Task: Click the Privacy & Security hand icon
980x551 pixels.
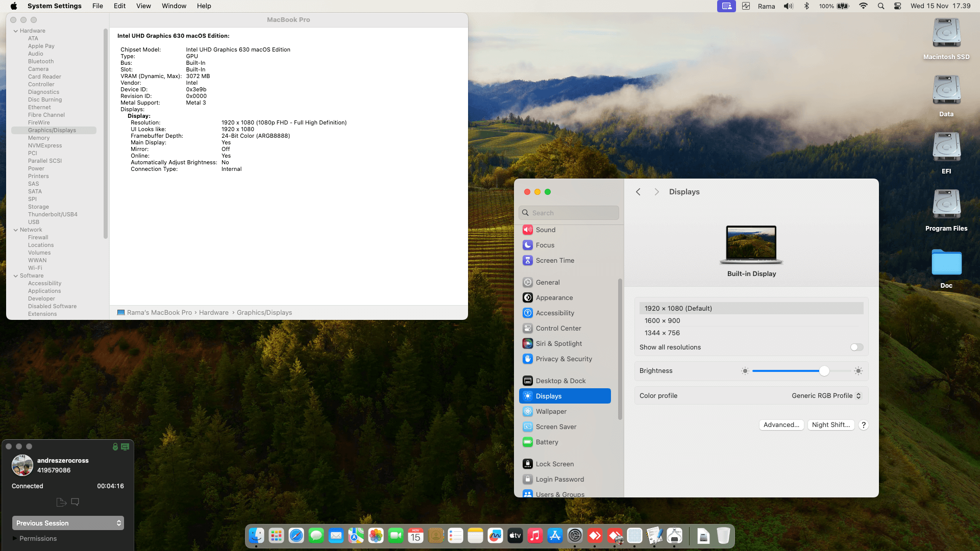Action: [x=528, y=359]
